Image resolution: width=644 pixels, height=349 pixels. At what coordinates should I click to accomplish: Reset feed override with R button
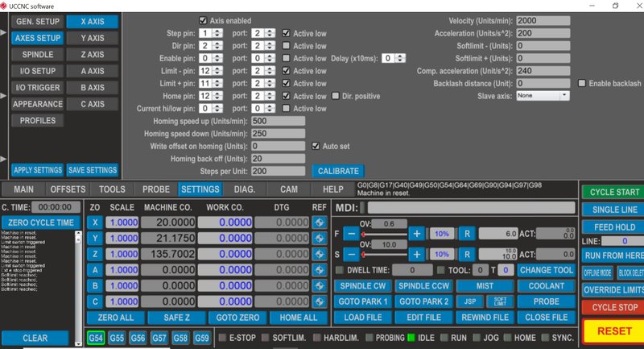point(467,234)
